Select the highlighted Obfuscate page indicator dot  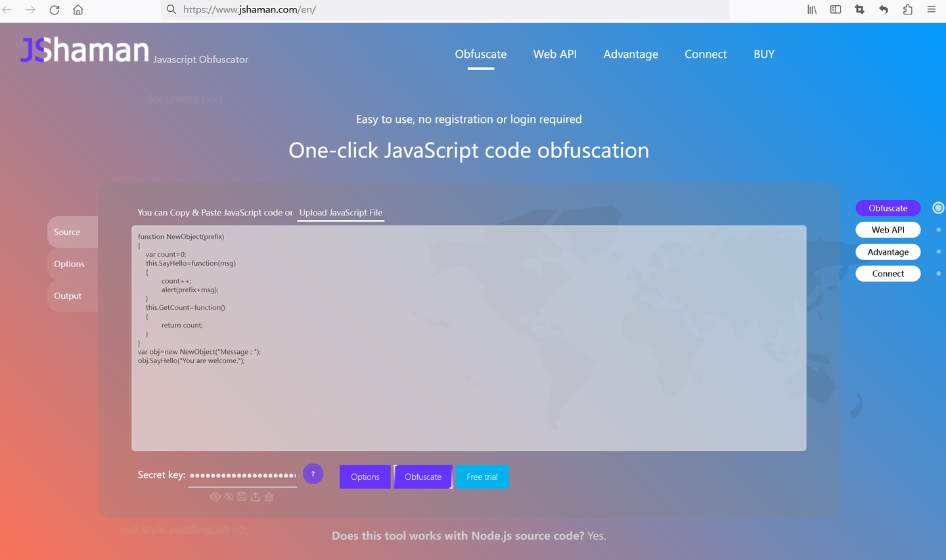pyautogui.click(x=938, y=207)
